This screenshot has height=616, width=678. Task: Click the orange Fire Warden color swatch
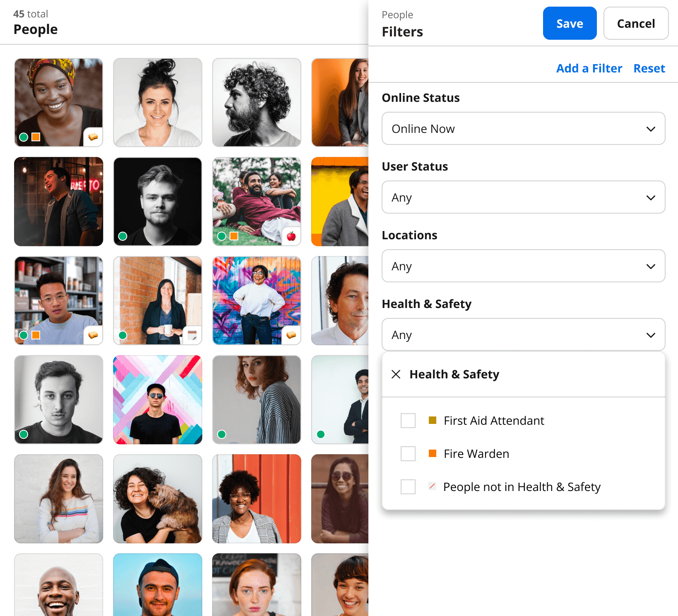433,453
